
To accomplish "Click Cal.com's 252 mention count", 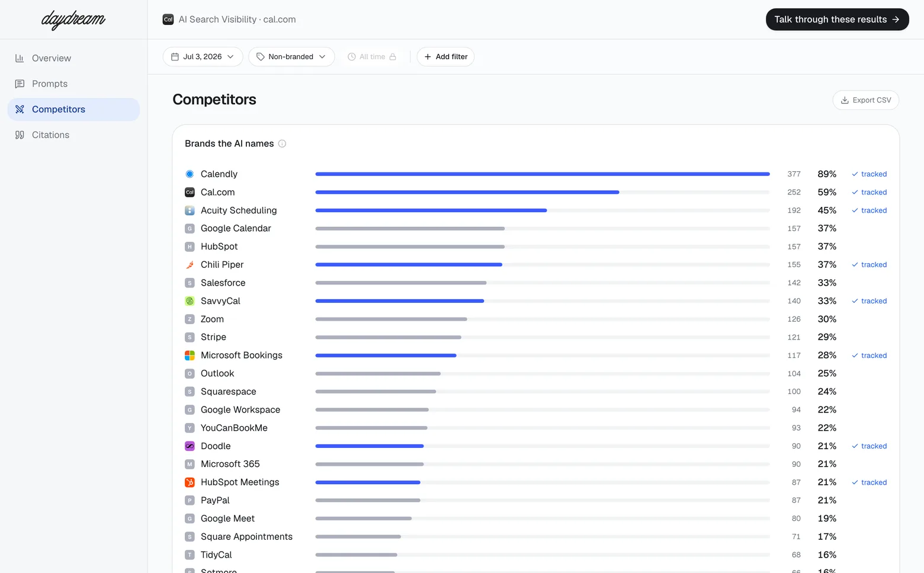I will [x=794, y=193].
